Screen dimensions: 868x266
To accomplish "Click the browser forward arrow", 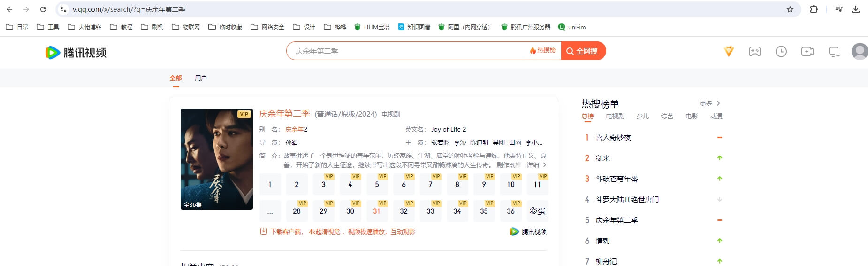I will [x=26, y=9].
